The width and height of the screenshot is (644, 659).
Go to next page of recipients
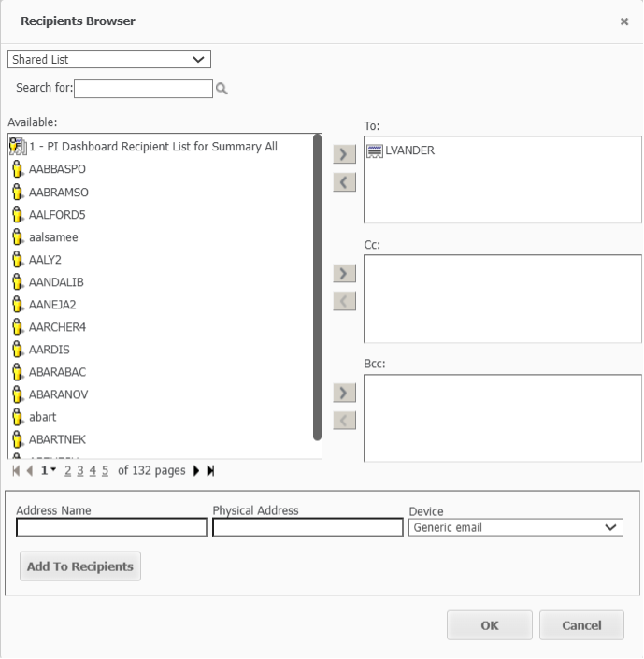196,471
